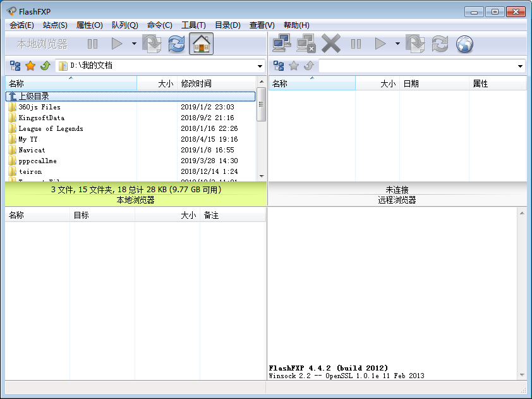Screen dimensions: 532x399
Task: Click the log pane scroll down arrow
Action: (522, 375)
